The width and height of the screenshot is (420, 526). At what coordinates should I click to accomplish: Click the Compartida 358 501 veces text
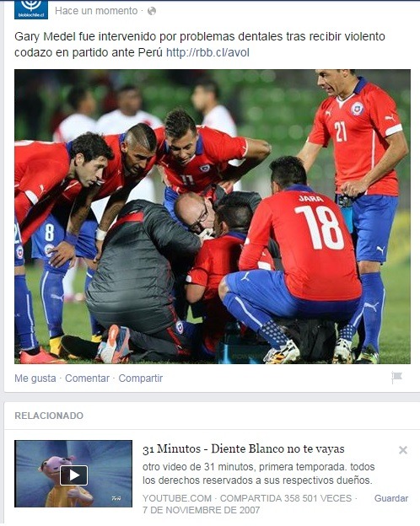[286, 498]
